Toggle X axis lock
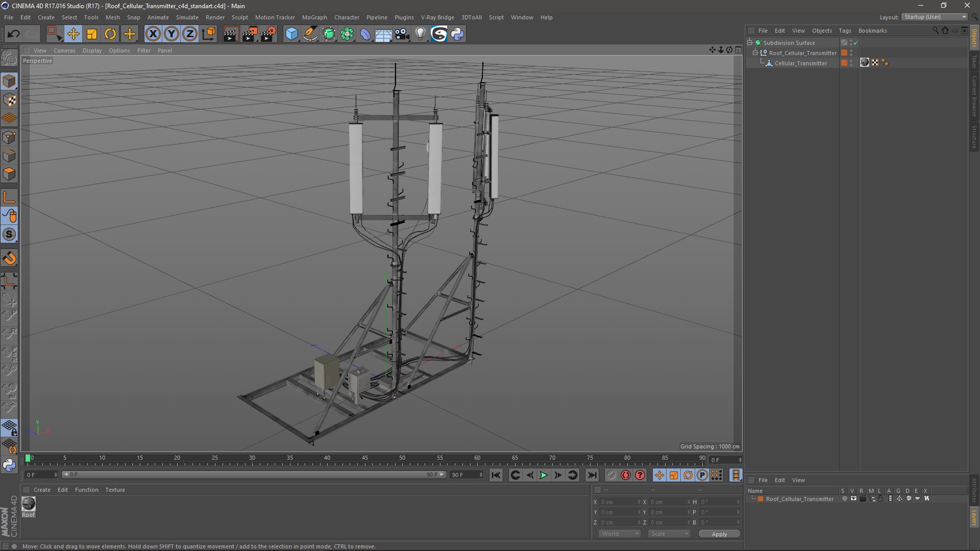Screen dimensions: 980x551 pos(153,34)
